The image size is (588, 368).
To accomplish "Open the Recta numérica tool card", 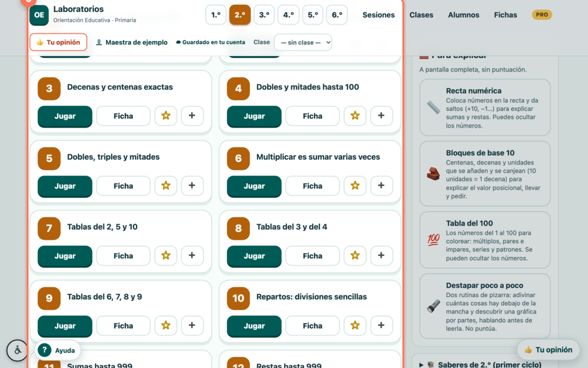I will tap(485, 107).
